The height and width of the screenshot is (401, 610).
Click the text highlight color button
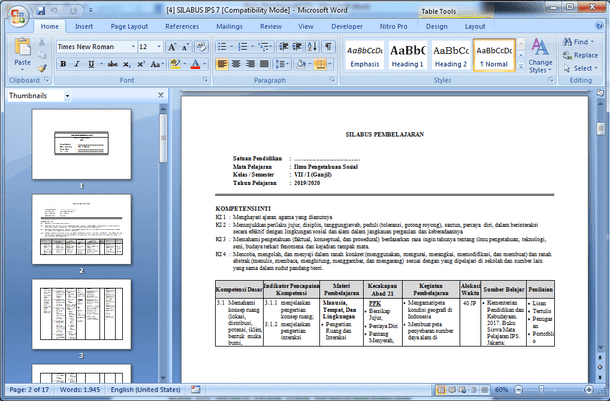175,64
